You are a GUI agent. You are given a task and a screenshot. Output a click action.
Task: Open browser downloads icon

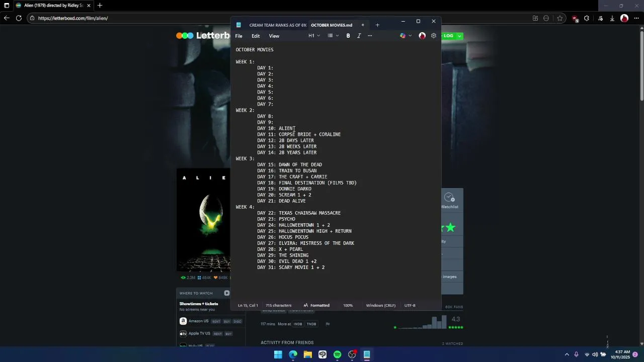point(612,18)
